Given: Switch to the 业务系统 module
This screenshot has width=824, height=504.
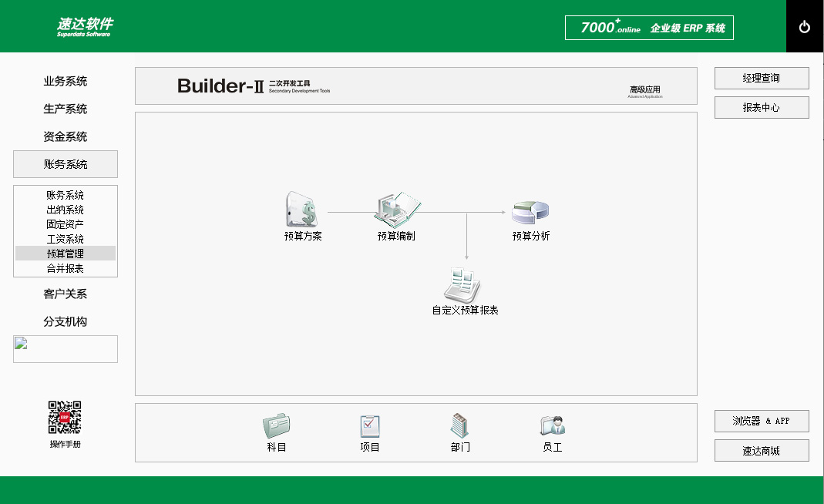Looking at the screenshot, I should pos(65,81).
